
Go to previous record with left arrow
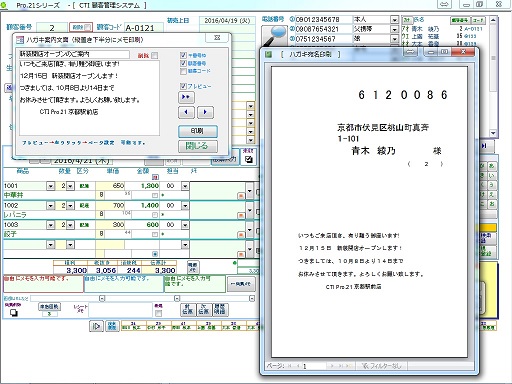(x=186, y=112)
